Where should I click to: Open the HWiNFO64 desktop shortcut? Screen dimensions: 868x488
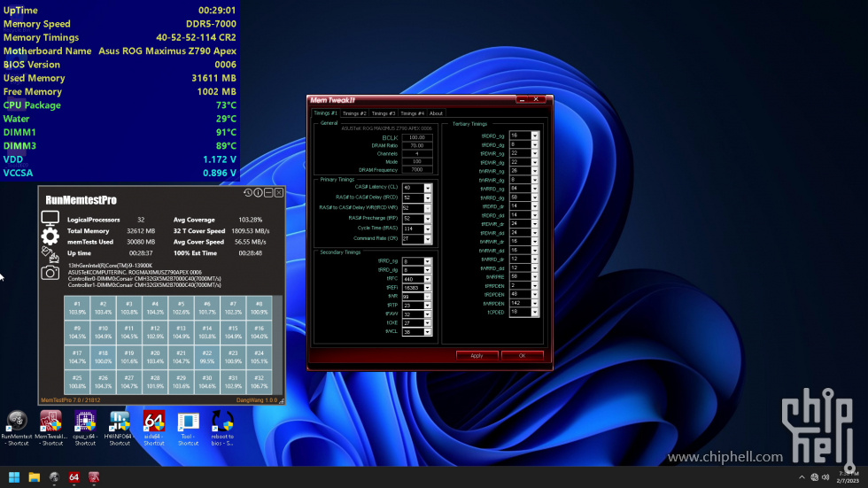pos(120,429)
